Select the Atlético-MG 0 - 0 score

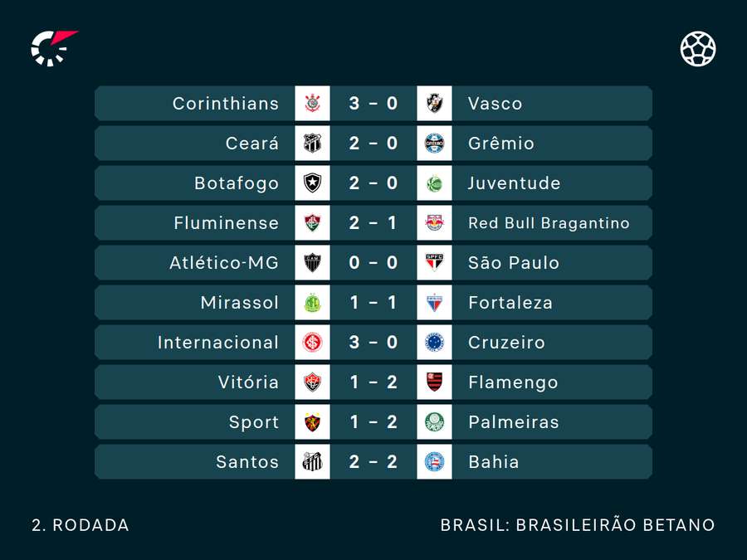(373, 263)
